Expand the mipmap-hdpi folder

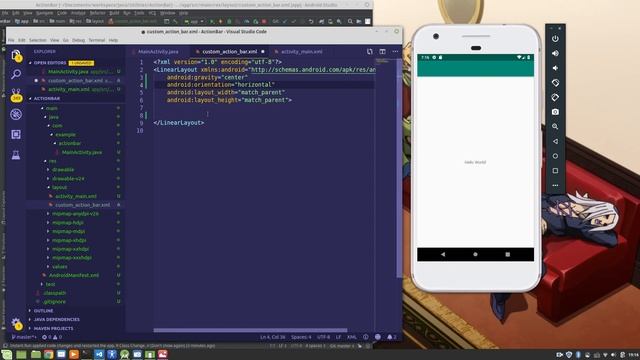tap(68, 223)
